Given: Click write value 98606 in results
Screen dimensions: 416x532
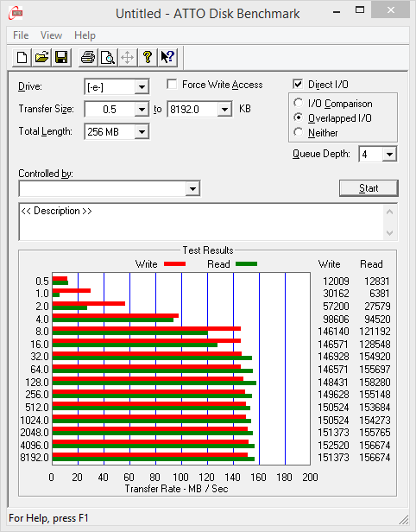Looking at the screenshot, I should [336, 319].
